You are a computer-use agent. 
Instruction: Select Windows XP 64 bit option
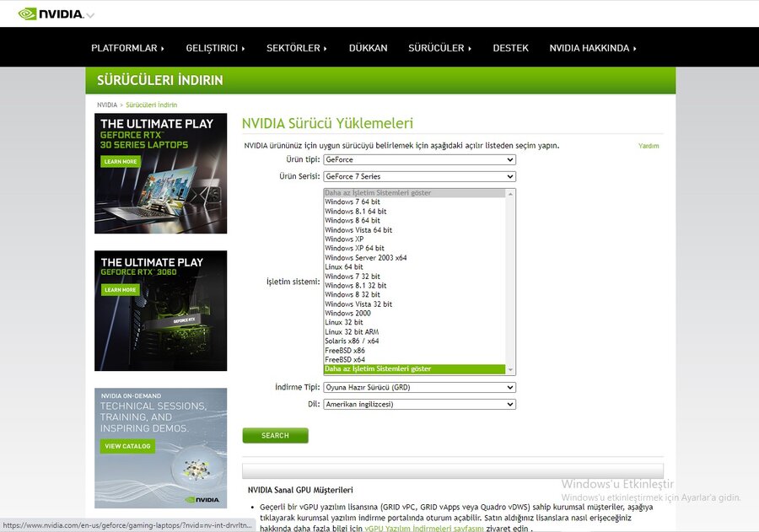(x=414, y=249)
